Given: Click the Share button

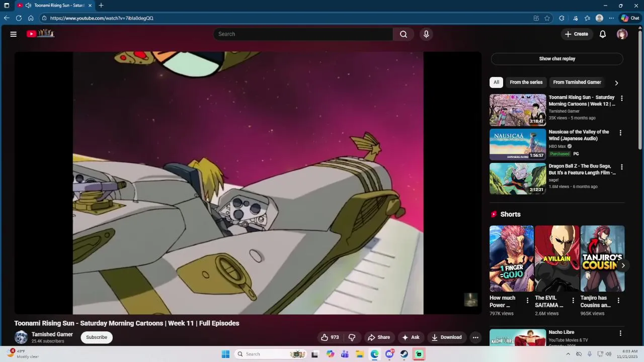Looking at the screenshot, I should click(378, 337).
